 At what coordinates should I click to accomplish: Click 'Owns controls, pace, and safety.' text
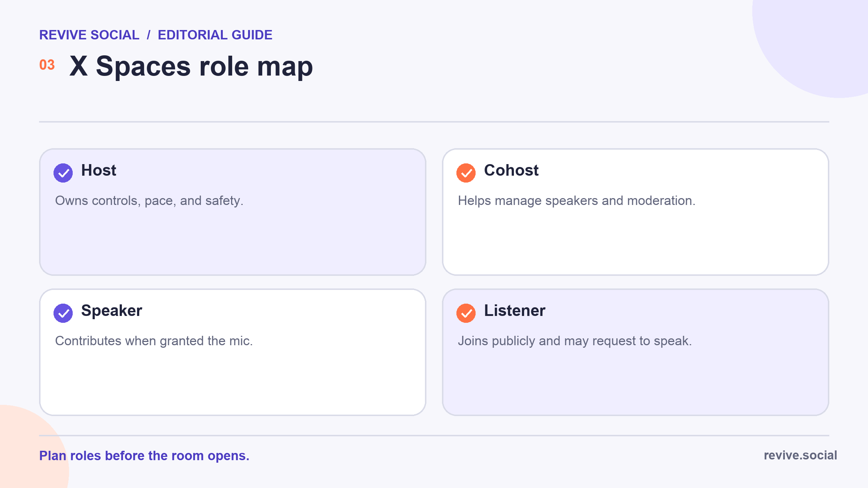point(149,201)
